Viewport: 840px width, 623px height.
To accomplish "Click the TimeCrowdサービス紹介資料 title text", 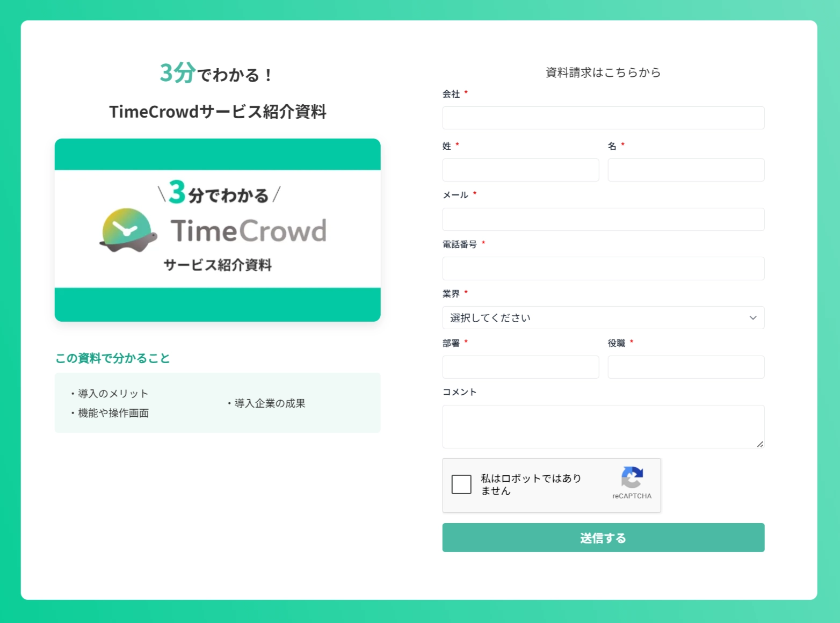I will point(218,112).
